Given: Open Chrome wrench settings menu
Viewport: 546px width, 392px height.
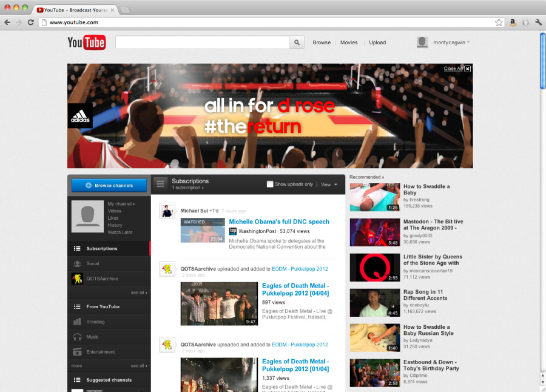Looking at the screenshot, I should (x=538, y=22).
